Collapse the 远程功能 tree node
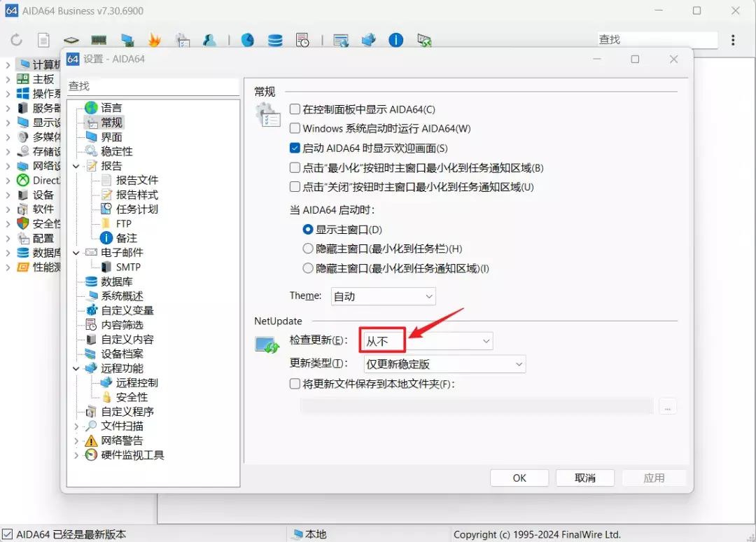This screenshot has height=542, width=756. pos(76,368)
